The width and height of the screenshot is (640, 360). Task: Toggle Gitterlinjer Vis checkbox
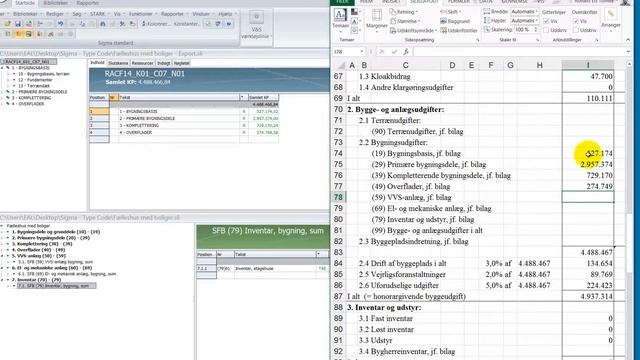[546, 21]
